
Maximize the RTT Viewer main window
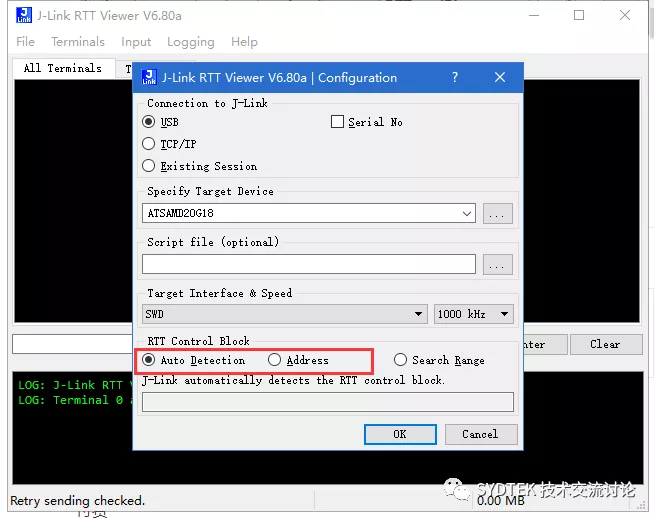point(579,15)
